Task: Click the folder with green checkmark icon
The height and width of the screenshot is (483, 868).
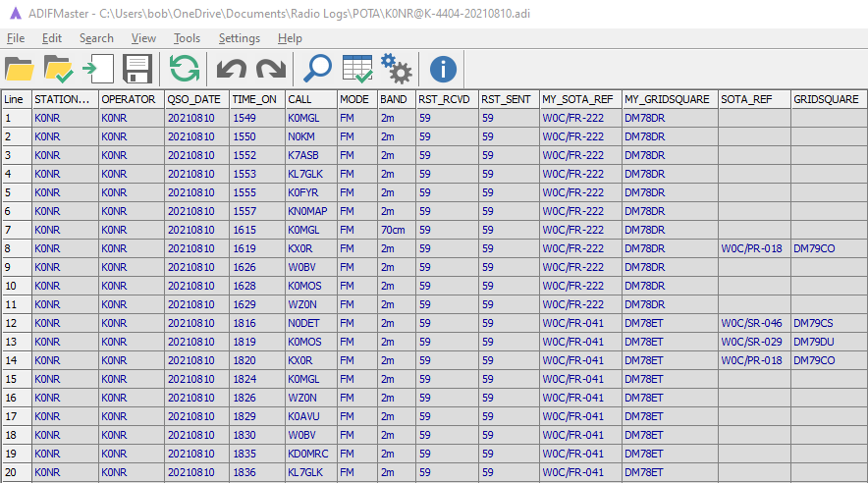Action: pyautogui.click(x=59, y=69)
